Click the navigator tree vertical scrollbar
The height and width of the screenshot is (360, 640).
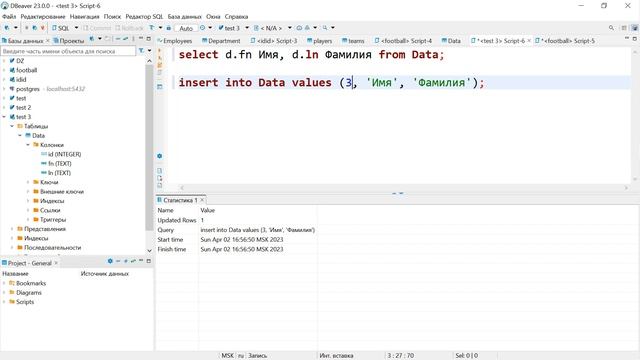click(x=149, y=147)
